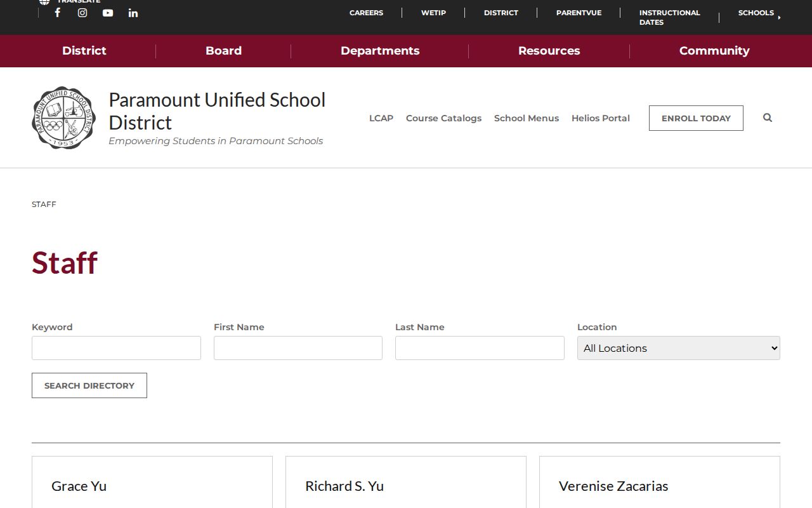Open the district Facebook page icon

[x=57, y=13]
